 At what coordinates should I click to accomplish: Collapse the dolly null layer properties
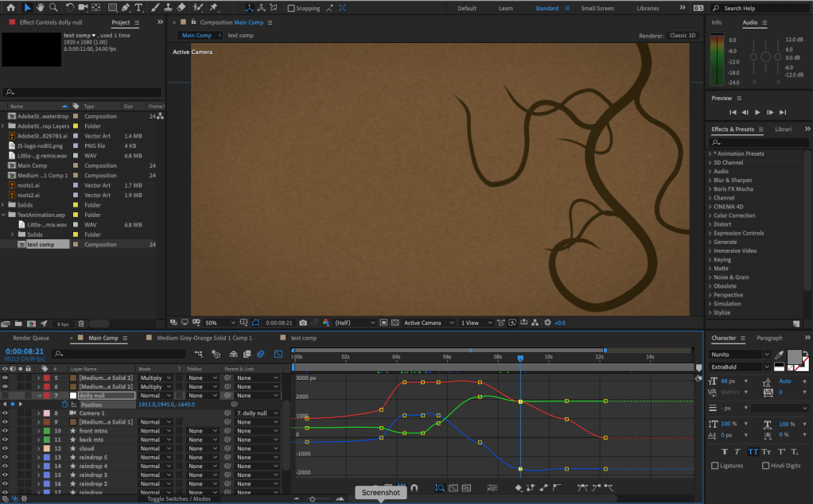[39, 395]
